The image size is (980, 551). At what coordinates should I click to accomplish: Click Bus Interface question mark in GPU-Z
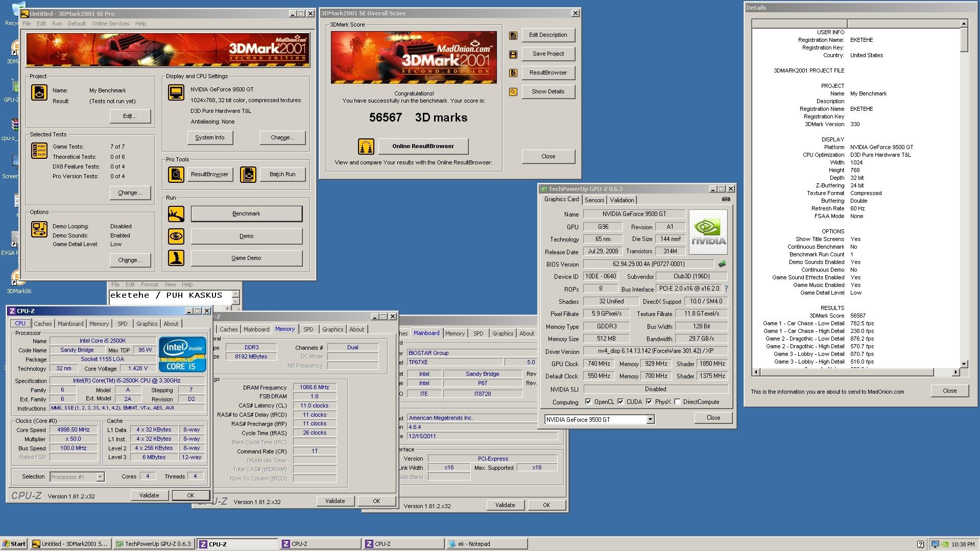pos(726,289)
